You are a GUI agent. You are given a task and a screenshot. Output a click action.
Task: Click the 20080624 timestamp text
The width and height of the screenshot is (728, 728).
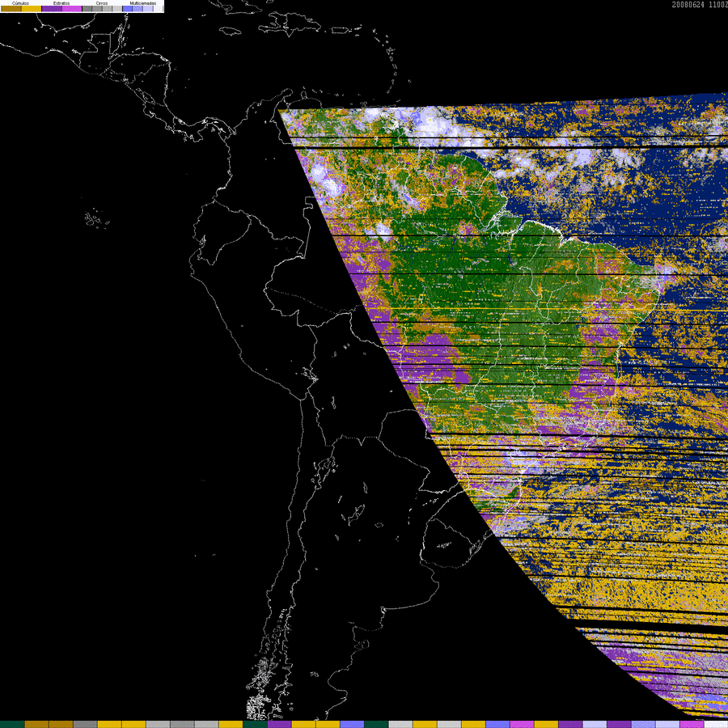(x=688, y=5)
